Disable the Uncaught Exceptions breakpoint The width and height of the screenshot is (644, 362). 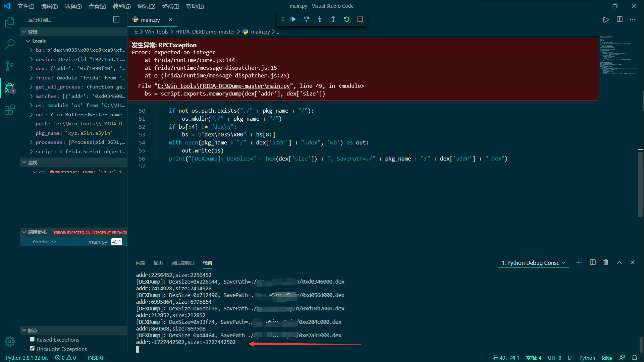(32, 348)
